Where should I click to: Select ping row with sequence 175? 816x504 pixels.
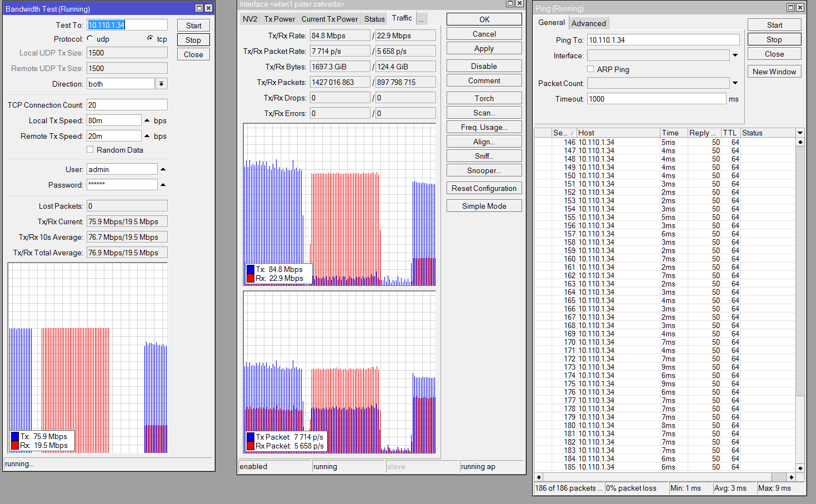coord(665,384)
